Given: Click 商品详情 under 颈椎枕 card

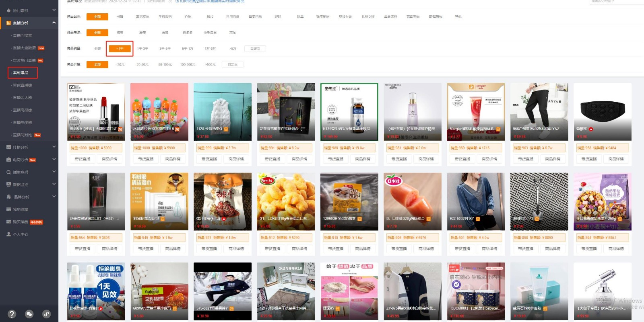Looking at the screenshot, I should click(616, 159).
